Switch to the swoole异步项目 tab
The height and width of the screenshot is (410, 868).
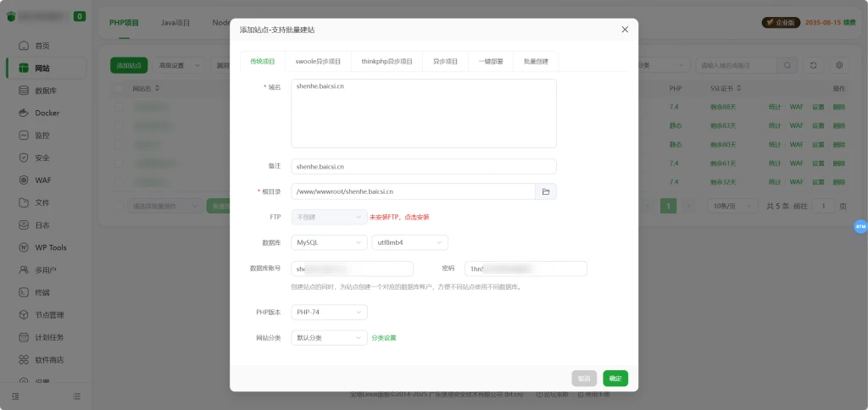(x=318, y=62)
